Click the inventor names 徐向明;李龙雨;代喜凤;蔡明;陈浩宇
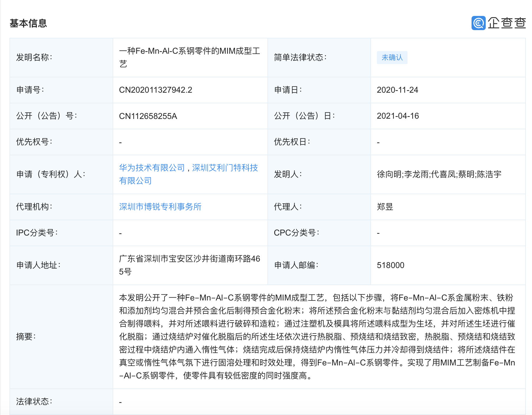The width and height of the screenshot is (532, 415). (x=439, y=174)
